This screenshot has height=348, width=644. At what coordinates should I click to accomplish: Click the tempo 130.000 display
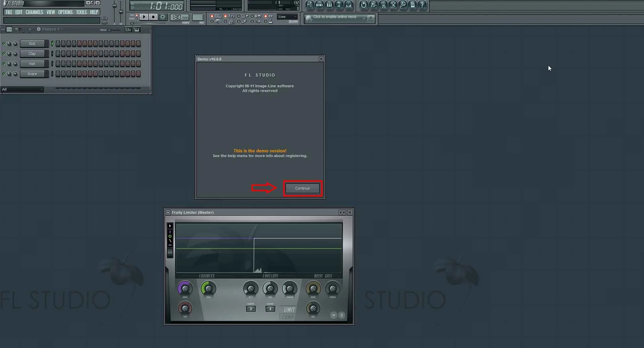pos(179,17)
